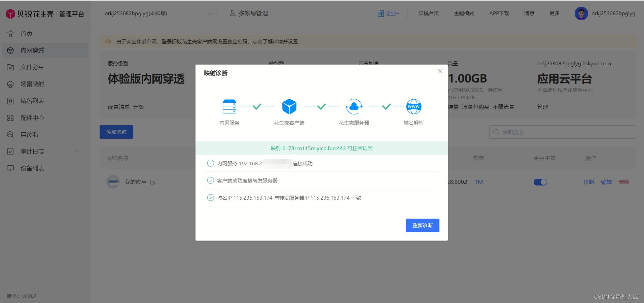
Task: Select 内网穿透 in the sidebar
Action: coord(45,50)
